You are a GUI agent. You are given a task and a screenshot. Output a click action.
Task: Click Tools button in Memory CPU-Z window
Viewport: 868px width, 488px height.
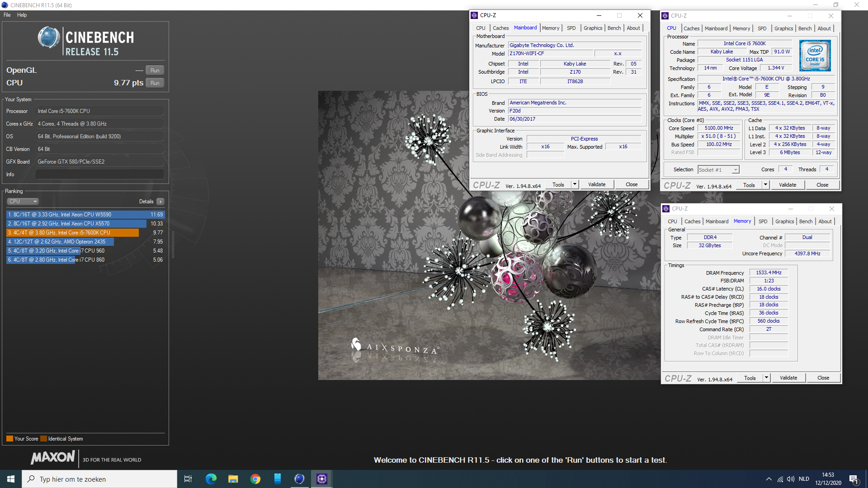click(x=750, y=378)
